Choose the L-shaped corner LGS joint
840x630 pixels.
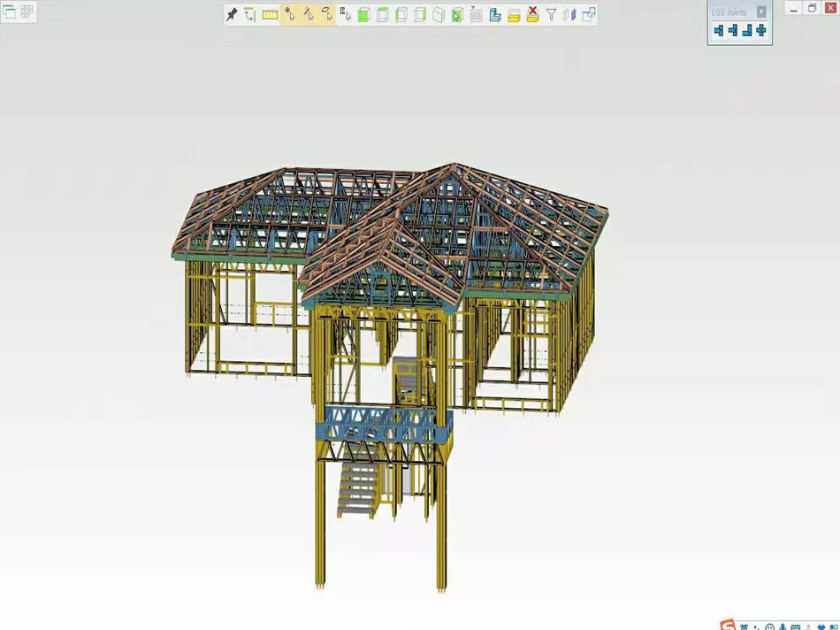[747, 31]
